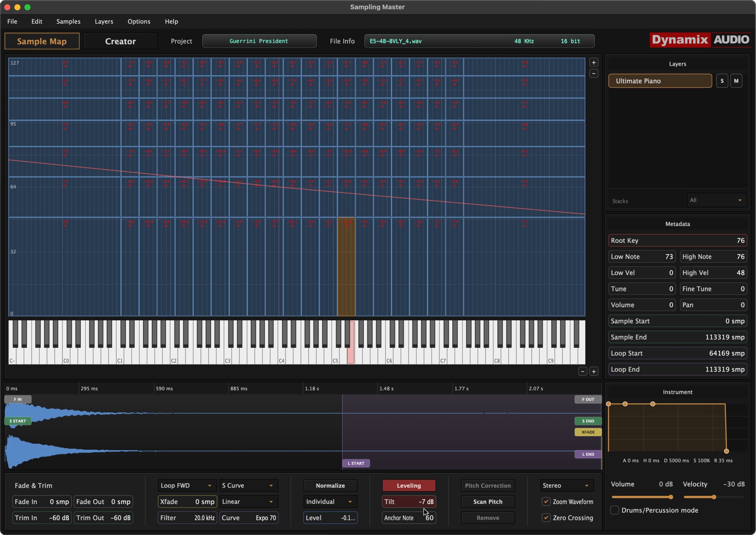The width and height of the screenshot is (756, 535).
Task: Expand the Stacks All dropdown
Action: coord(716,200)
